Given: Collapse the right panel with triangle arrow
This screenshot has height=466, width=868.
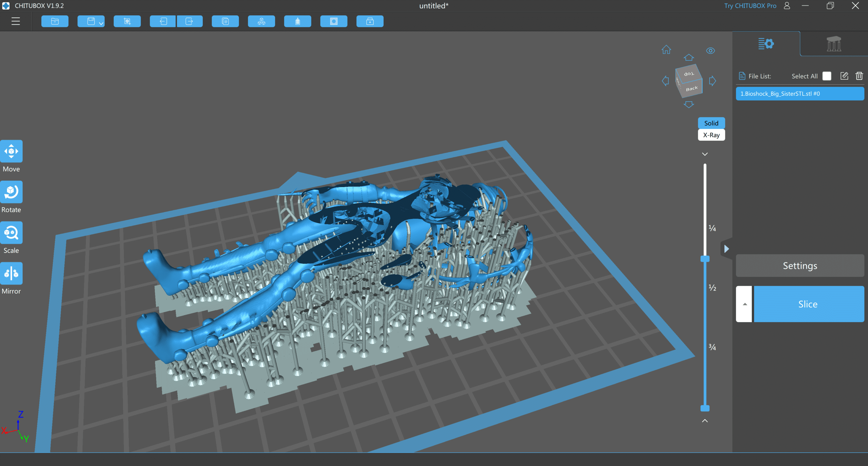Looking at the screenshot, I should [726, 249].
